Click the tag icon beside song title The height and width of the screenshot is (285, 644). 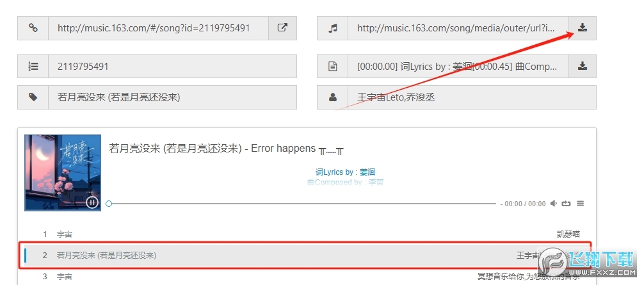33,97
